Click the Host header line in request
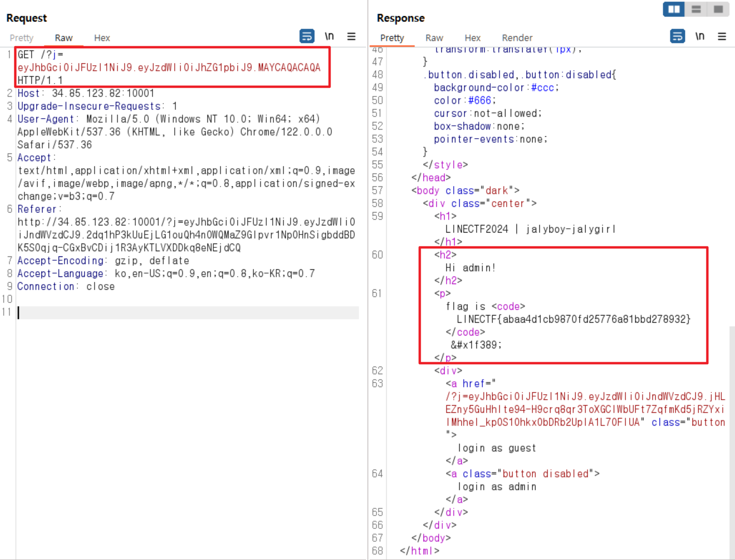 [x=86, y=93]
